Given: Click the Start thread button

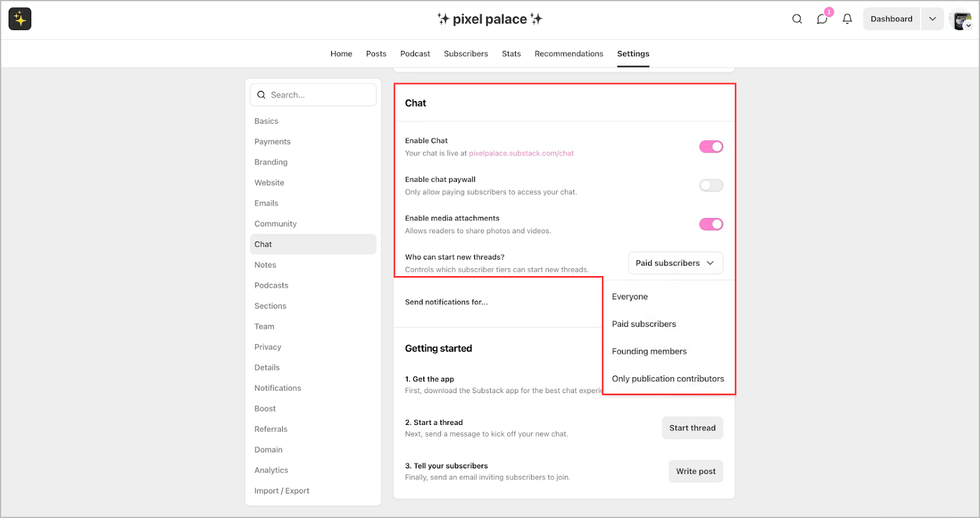Looking at the screenshot, I should coord(692,427).
